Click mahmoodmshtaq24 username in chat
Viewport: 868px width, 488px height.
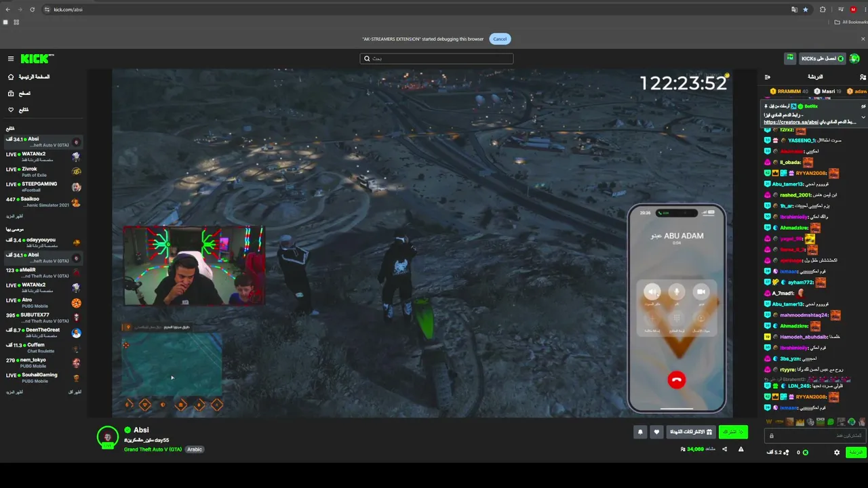(x=804, y=315)
